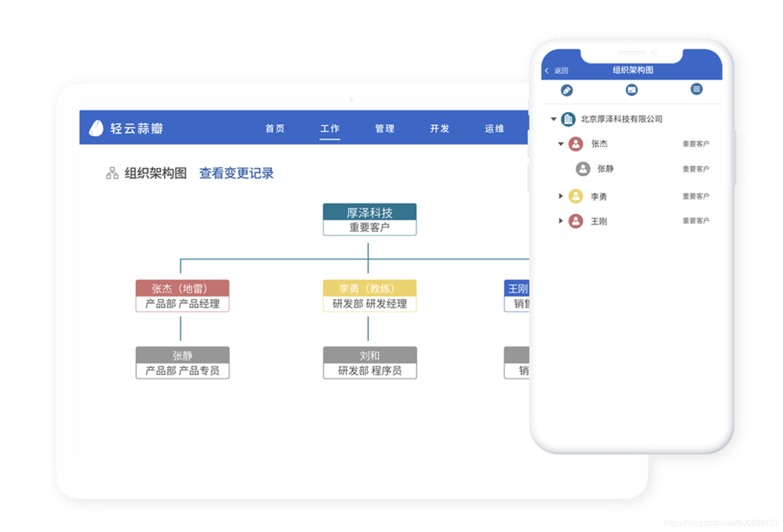Click the 组织架构图 phone header title
The width and height of the screenshot is (783, 532).
[x=633, y=70]
